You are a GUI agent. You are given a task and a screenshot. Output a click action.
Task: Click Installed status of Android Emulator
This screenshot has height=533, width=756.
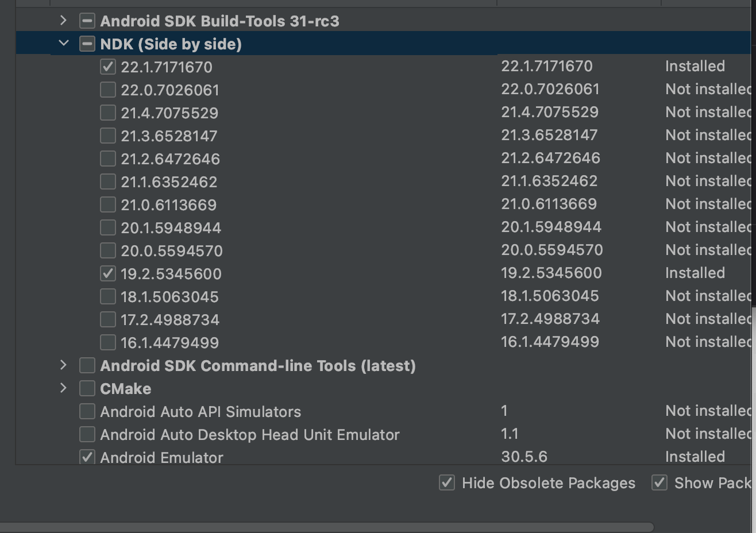click(x=695, y=457)
